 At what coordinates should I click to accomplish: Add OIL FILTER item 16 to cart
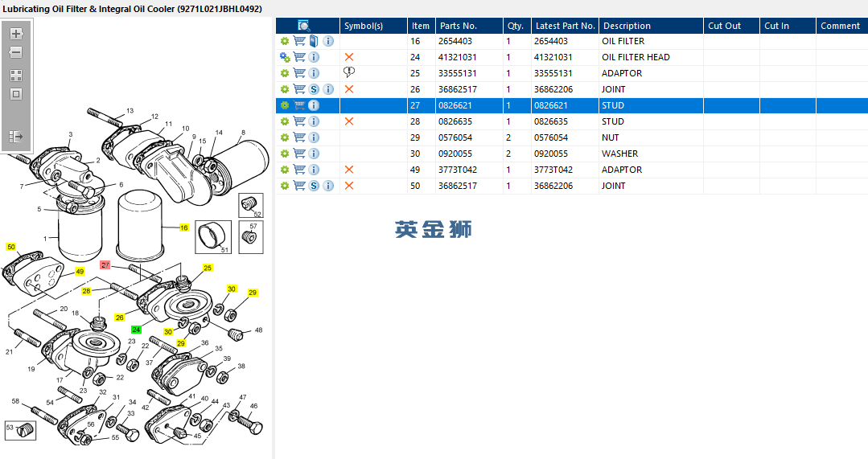point(299,41)
